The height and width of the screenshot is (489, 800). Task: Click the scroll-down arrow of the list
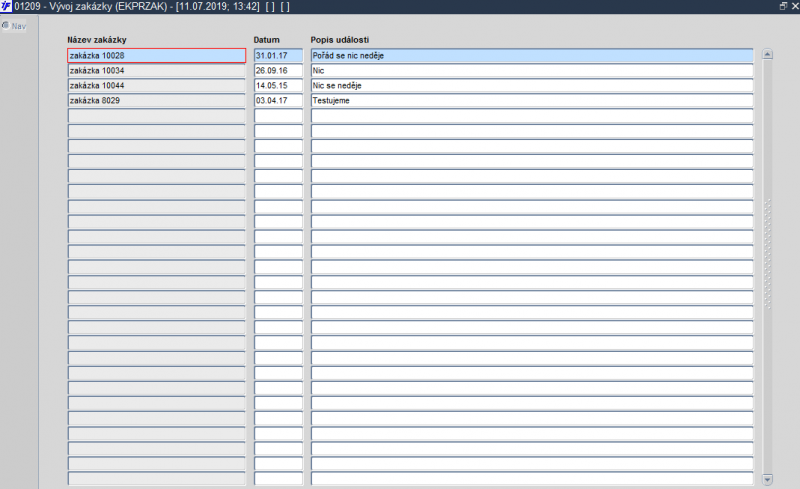pos(767,479)
